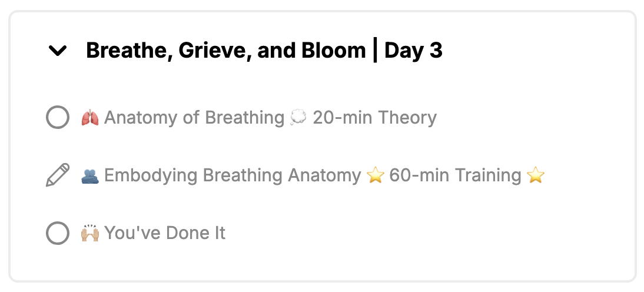The height and width of the screenshot is (292, 644).
Task: Click the people silhouette emoji icon
Action: click(x=90, y=176)
